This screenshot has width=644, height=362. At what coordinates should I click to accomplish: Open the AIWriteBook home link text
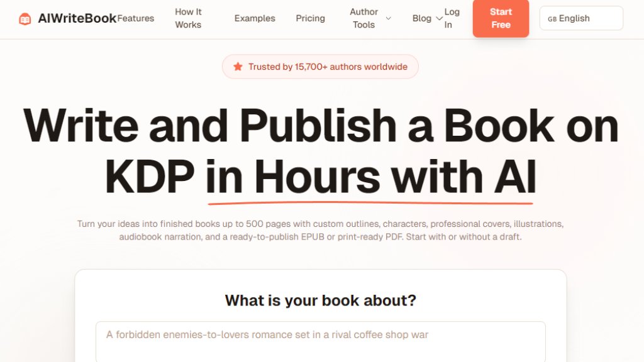(x=77, y=18)
